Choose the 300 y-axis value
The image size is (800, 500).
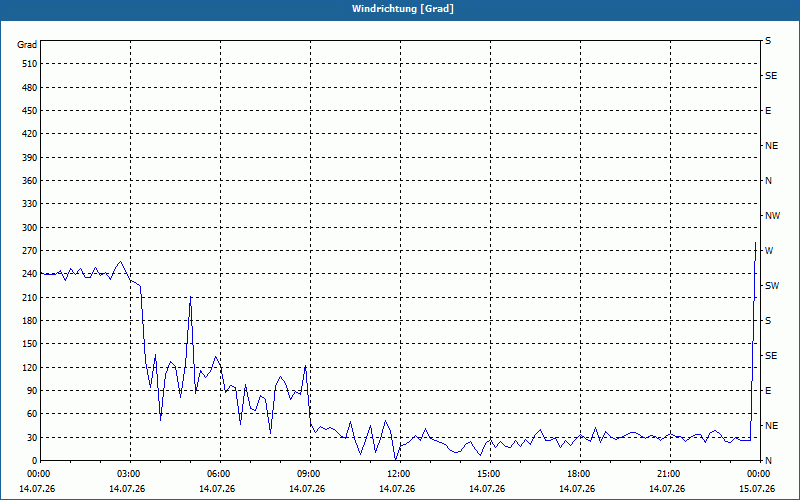pyautogui.click(x=30, y=228)
